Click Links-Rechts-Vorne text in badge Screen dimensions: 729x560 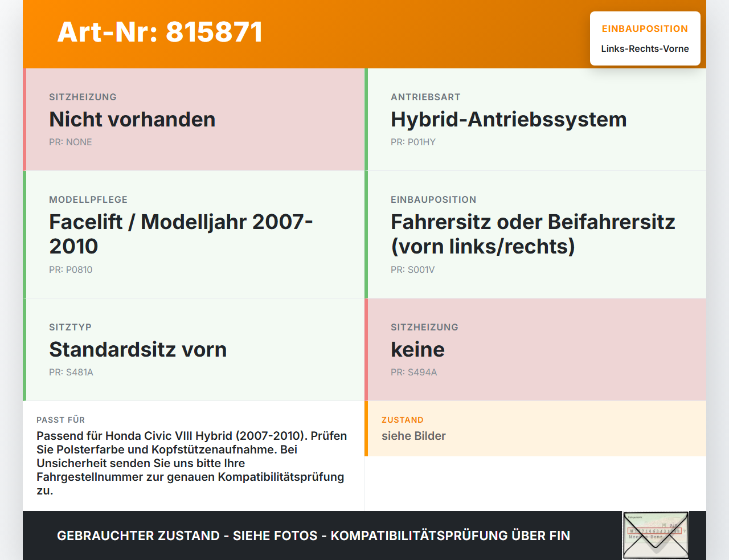645,49
